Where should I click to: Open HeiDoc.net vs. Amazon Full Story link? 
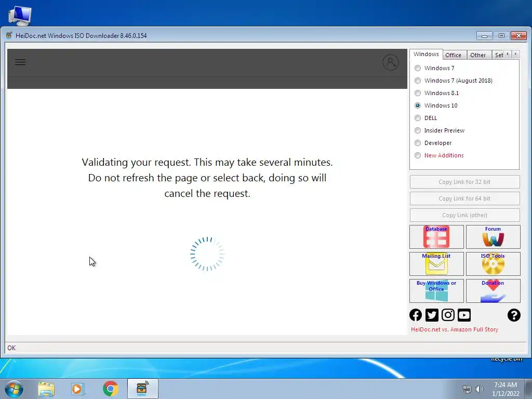454,329
